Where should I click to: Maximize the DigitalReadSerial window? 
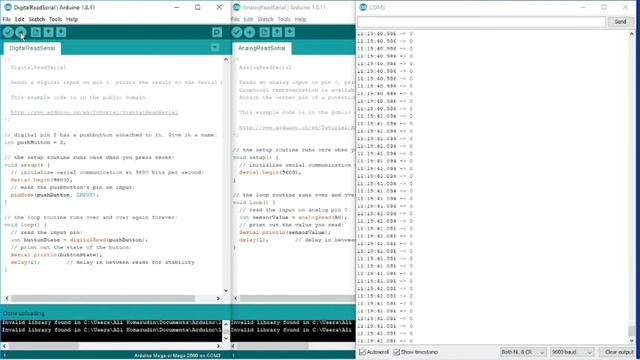click(198, 7)
